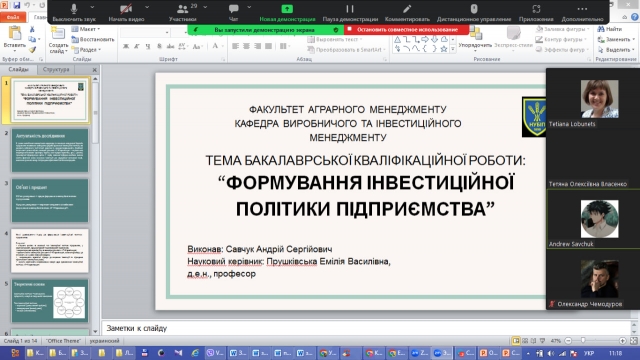The height and width of the screenshot is (360, 640).
Task: Open the Zoom chat (Чат)
Action: pos(233,12)
